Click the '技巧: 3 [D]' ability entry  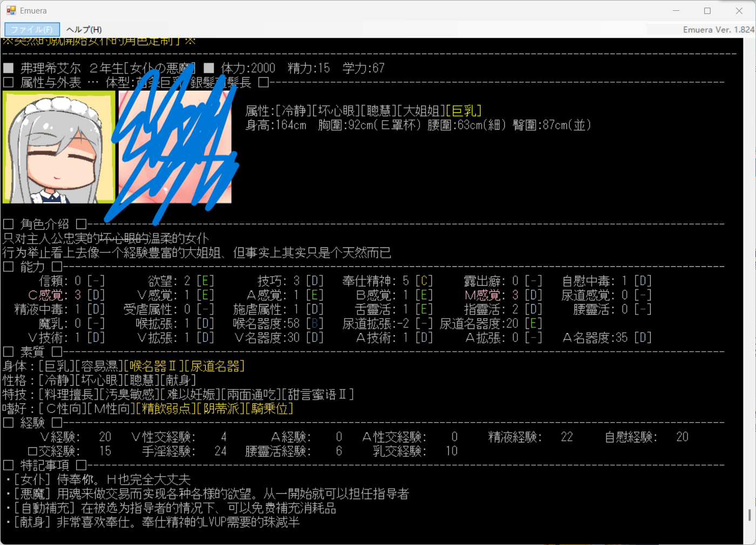(291, 281)
